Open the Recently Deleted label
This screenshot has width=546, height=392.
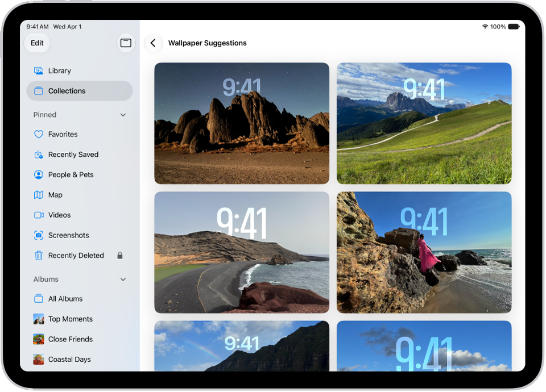(76, 255)
